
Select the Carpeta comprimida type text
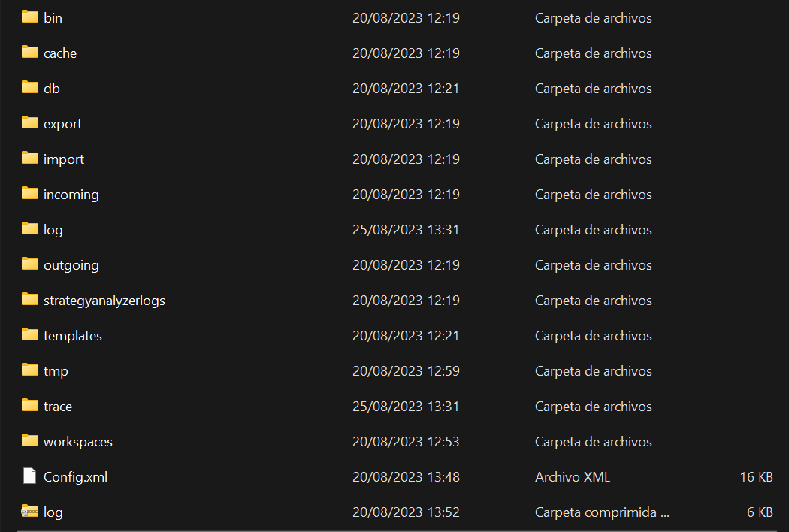(601, 512)
